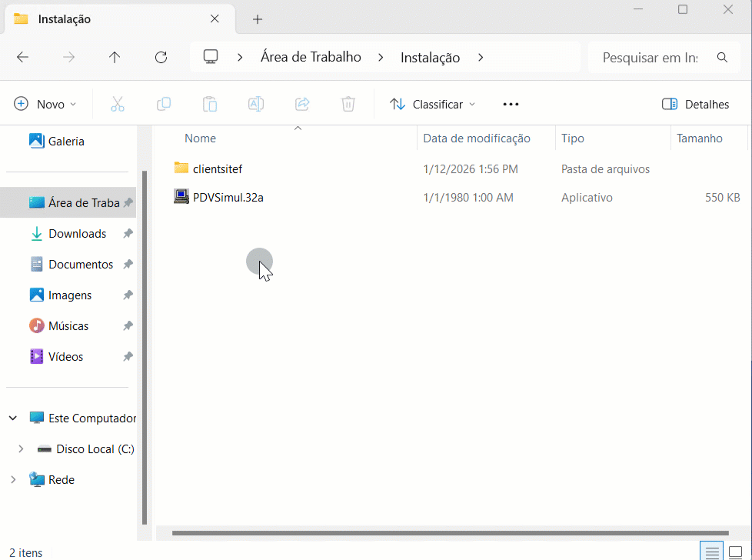Sort by Data de modificação column
Image resolution: width=752 pixels, height=560 pixels.
point(477,138)
